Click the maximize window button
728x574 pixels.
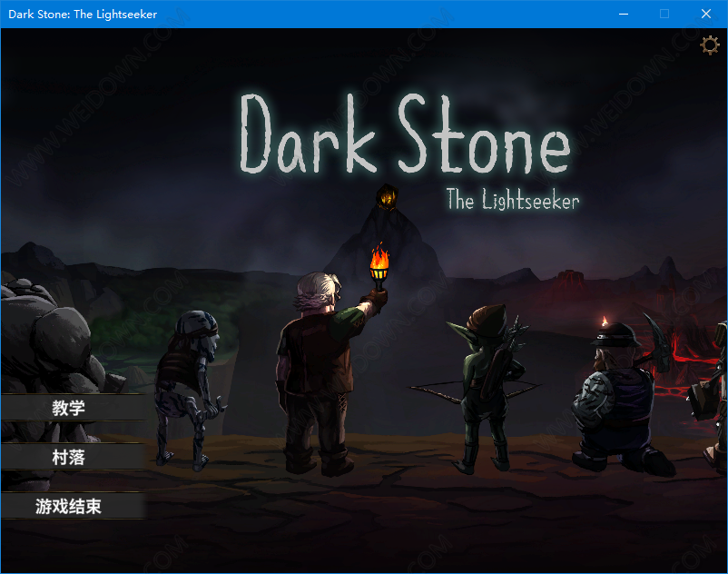(x=664, y=14)
